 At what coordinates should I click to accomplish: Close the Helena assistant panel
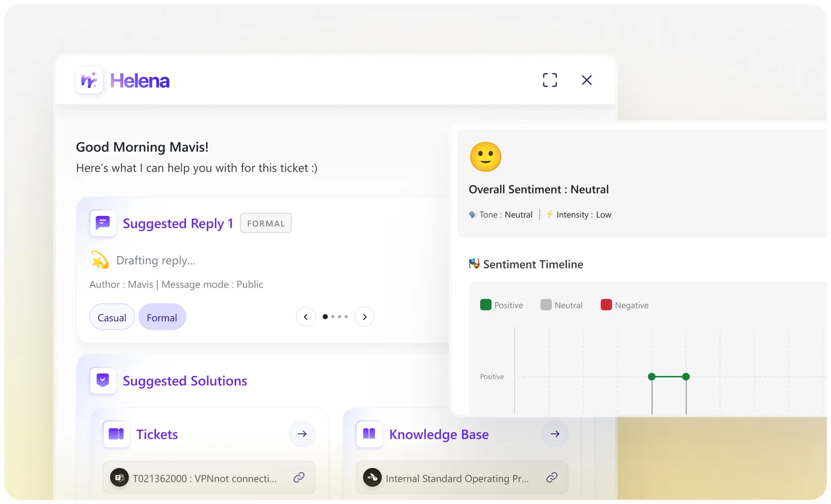point(587,80)
